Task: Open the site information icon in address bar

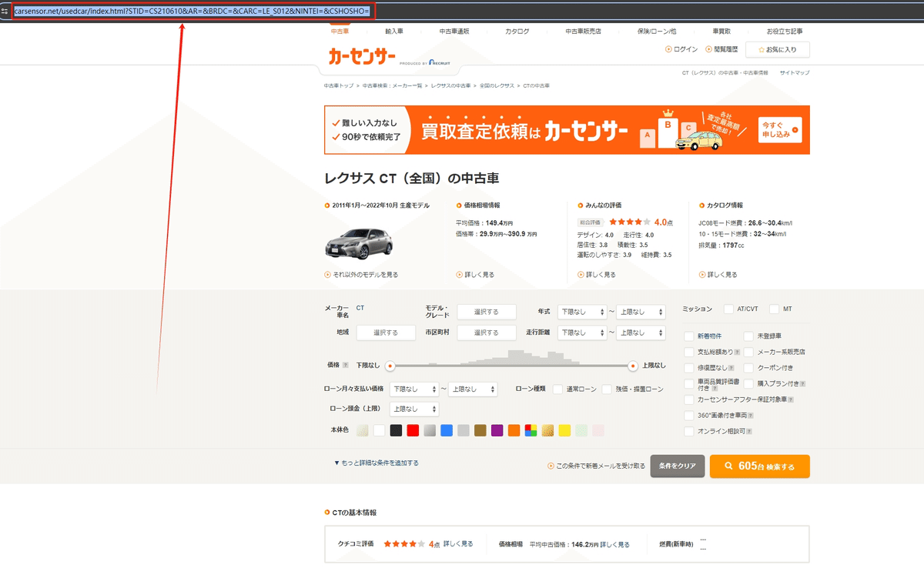Action: [x=5, y=12]
